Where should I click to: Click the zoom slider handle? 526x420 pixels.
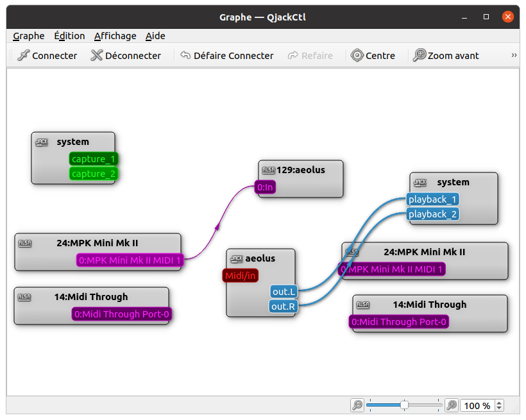click(404, 405)
